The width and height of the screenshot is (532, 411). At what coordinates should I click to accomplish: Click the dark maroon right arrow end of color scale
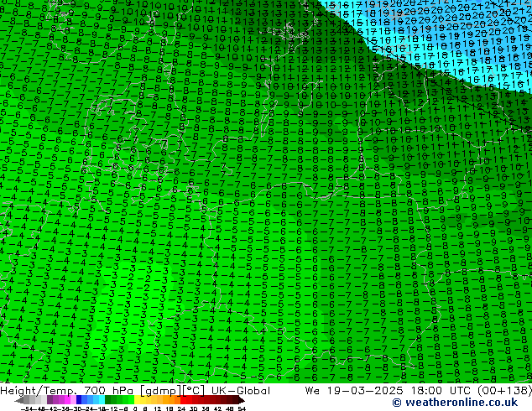(242, 400)
